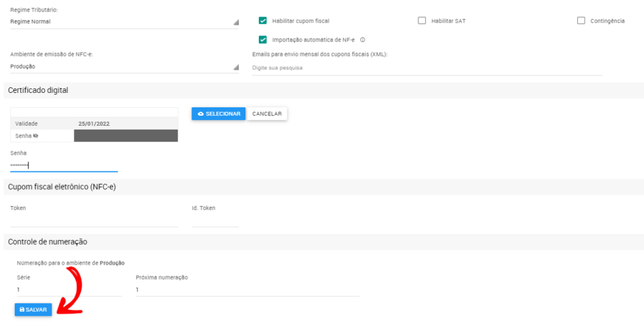Enable the Habilitar SAT checkbox
644x322 pixels.
coord(421,21)
